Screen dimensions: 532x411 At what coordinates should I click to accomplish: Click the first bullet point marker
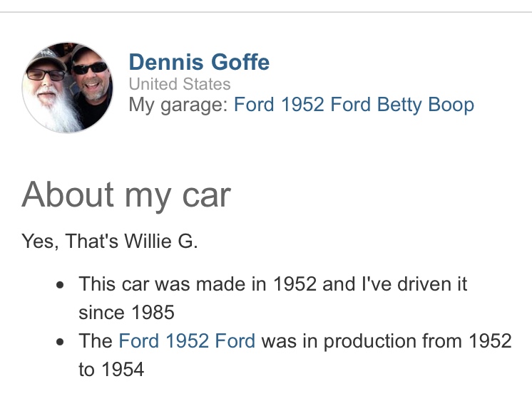point(62,284)
